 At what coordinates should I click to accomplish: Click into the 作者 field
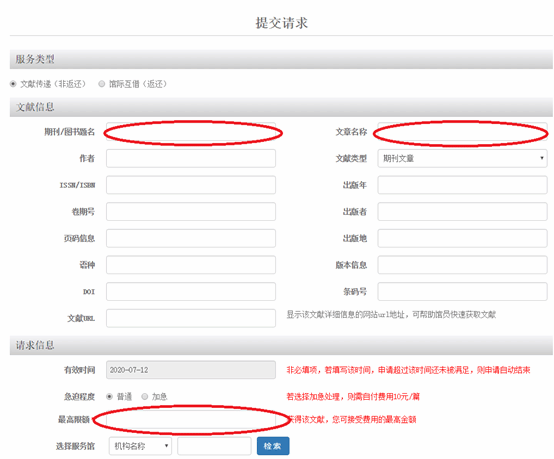tap(191, 158)
